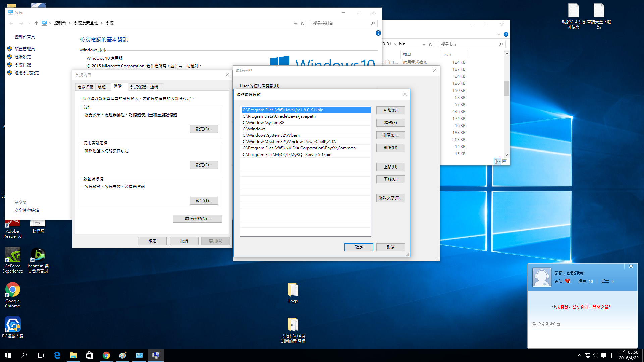The image size is (644, 362).
Task: Open Google Chrome desktop shortcut
Action: tap(12, 295)
